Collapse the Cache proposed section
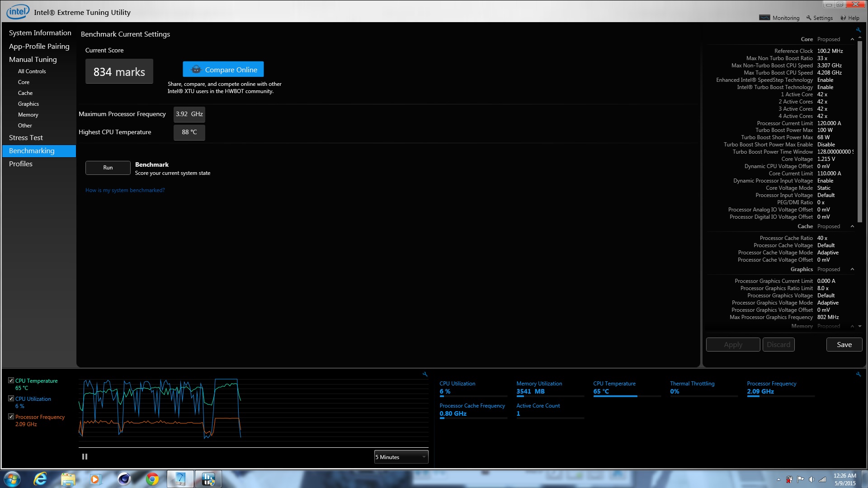 [x=852, y=226]
